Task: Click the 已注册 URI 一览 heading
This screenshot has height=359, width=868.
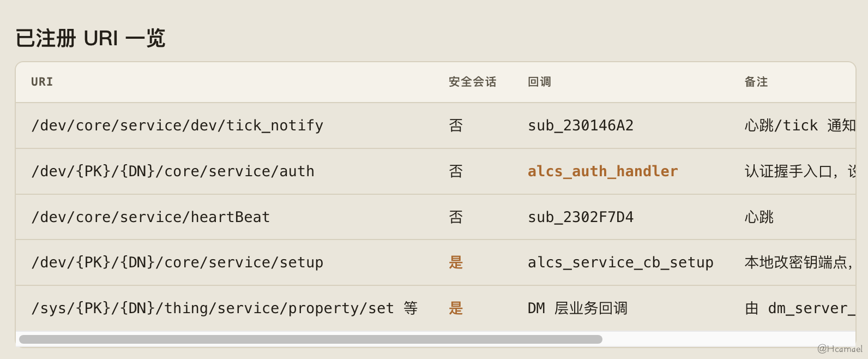Action: coord(91,38)
